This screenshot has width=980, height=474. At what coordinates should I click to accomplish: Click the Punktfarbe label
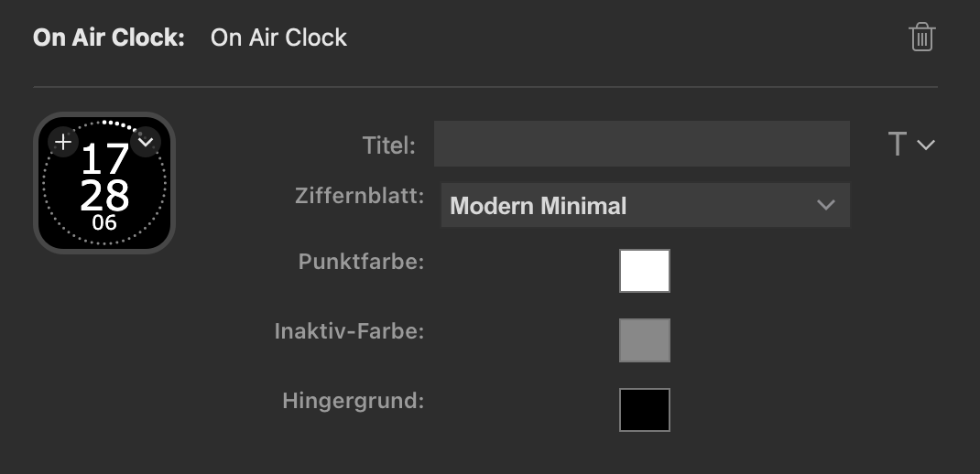(361, 262)
